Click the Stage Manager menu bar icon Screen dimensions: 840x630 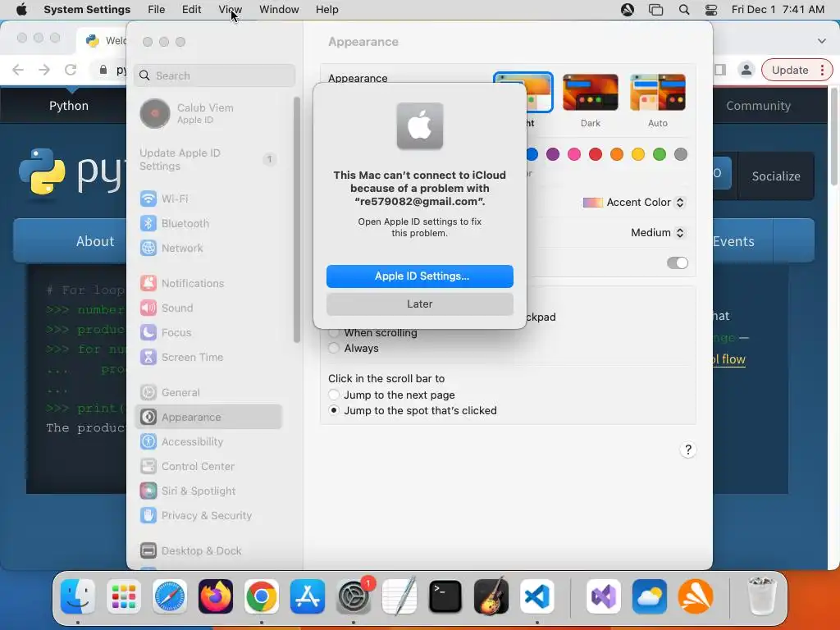(x=655, y=10)
